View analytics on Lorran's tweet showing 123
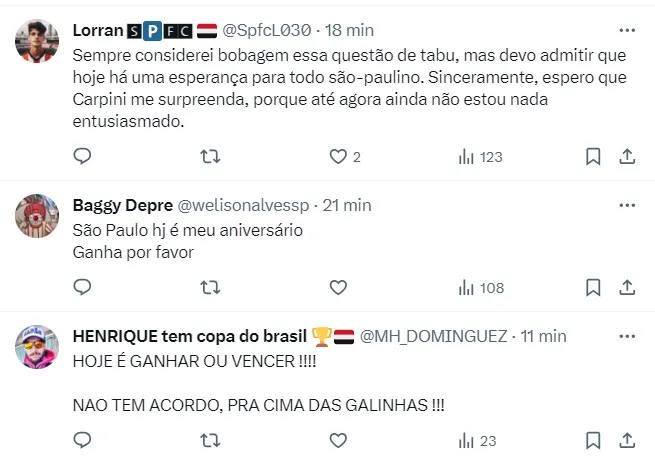This screenshot has width=655, height=460. [466, 156]
